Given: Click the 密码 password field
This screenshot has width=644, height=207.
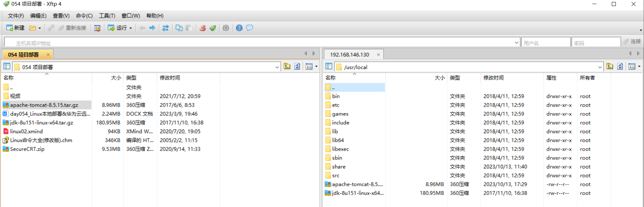Looking at the screenshot, I should click(x=596, y=43).
